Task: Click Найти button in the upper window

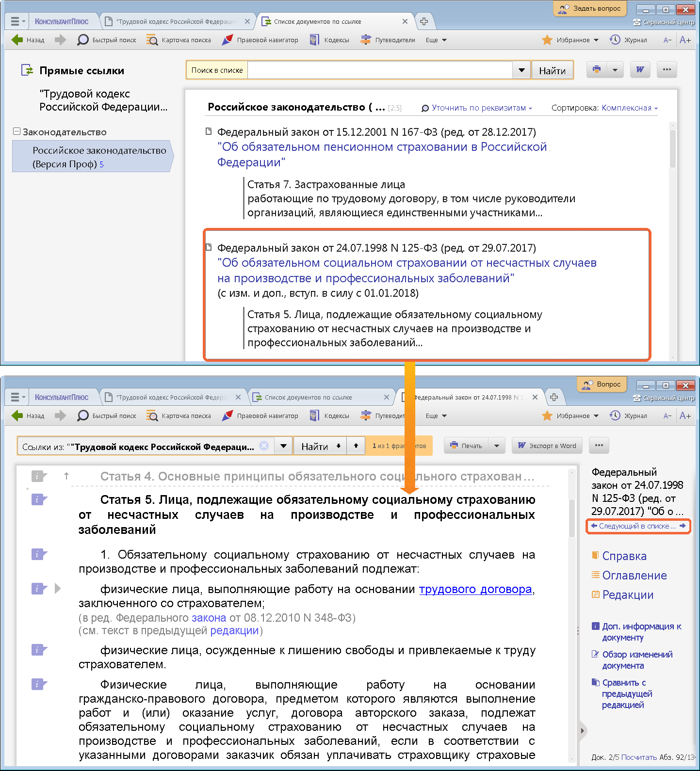Action: coord(553,70)
